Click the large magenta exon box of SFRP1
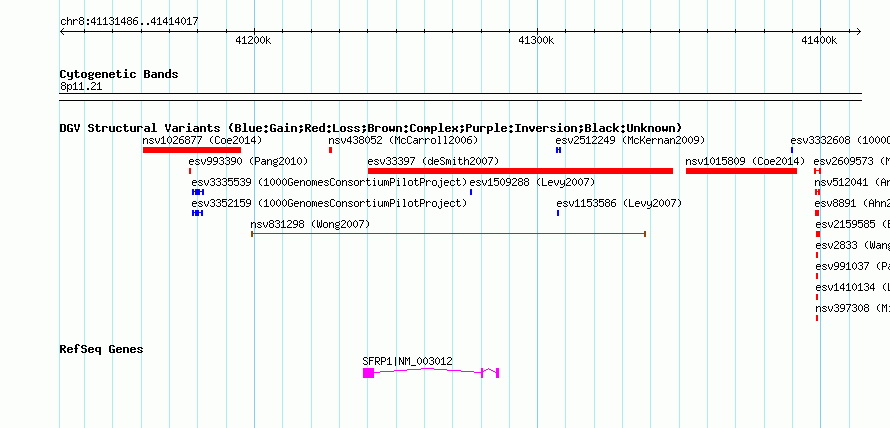The width and height of the screenshot is (890, 428). (368, 373)
